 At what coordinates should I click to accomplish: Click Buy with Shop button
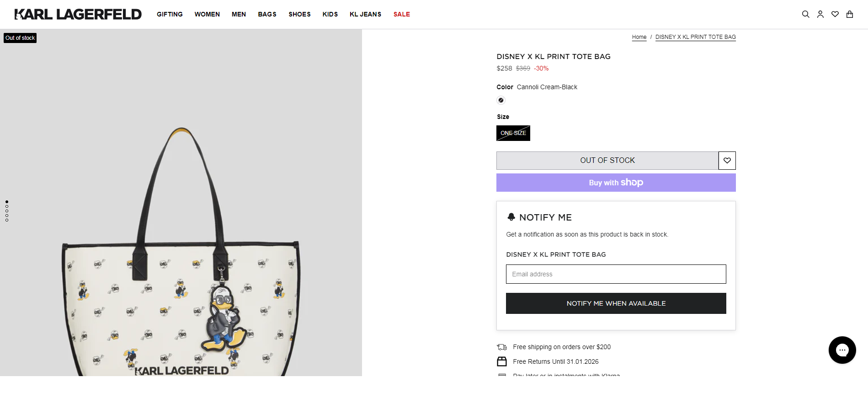tap(616, 183)
